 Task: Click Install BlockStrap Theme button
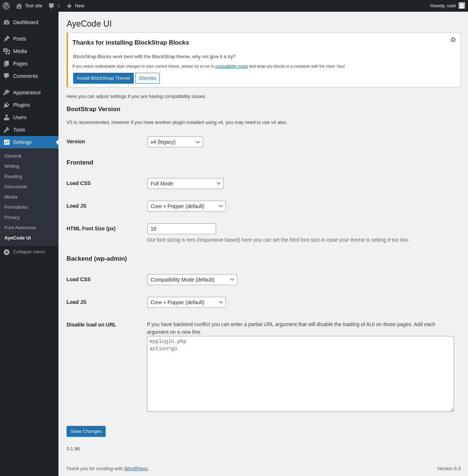[x=103, y=78]
